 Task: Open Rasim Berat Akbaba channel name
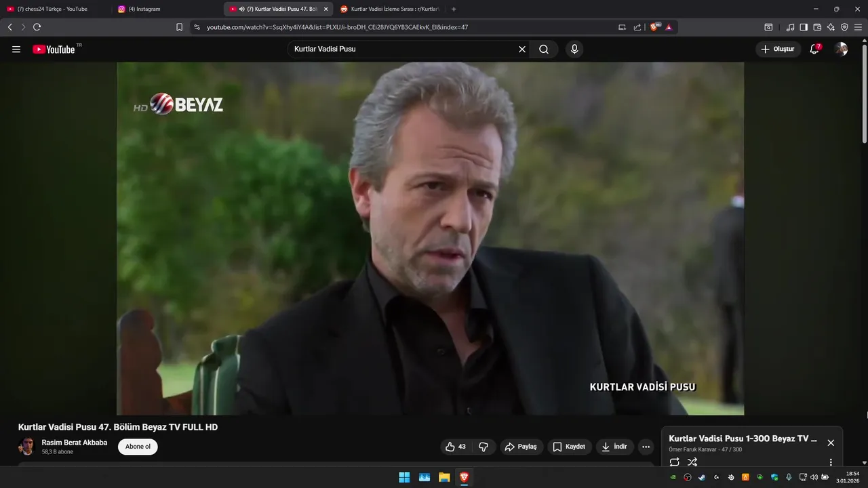click(75, 443)
